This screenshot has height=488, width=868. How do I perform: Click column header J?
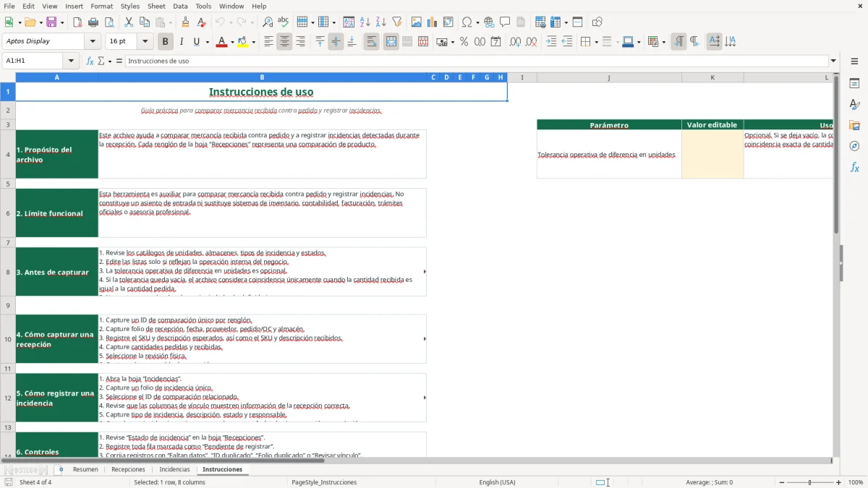[x=608, y=77]
